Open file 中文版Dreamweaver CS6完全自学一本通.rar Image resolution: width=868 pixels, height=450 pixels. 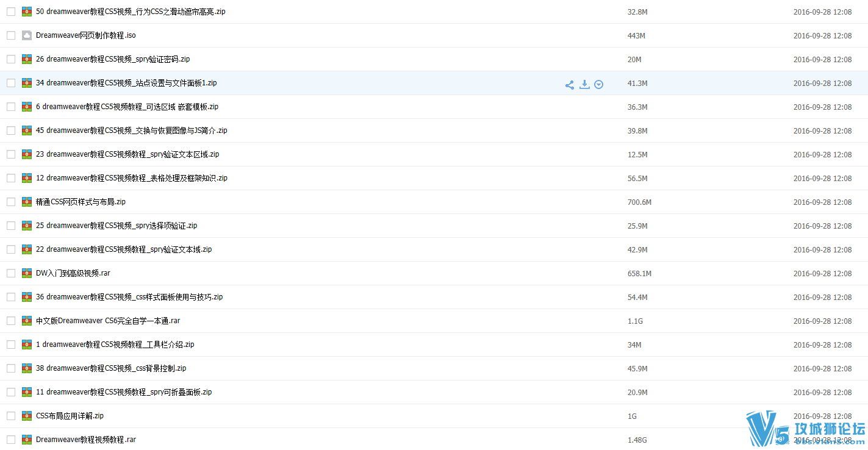coord(108,321)
